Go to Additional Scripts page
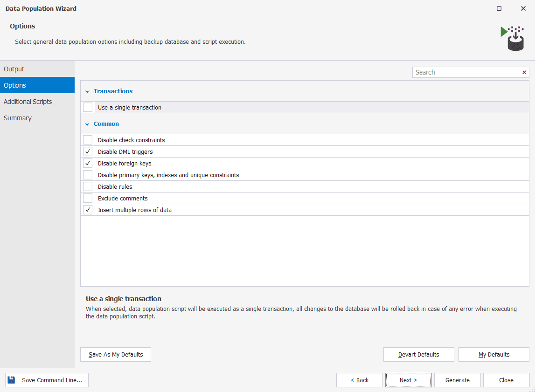Screen dimensions: 535x392 coord(28,102)
